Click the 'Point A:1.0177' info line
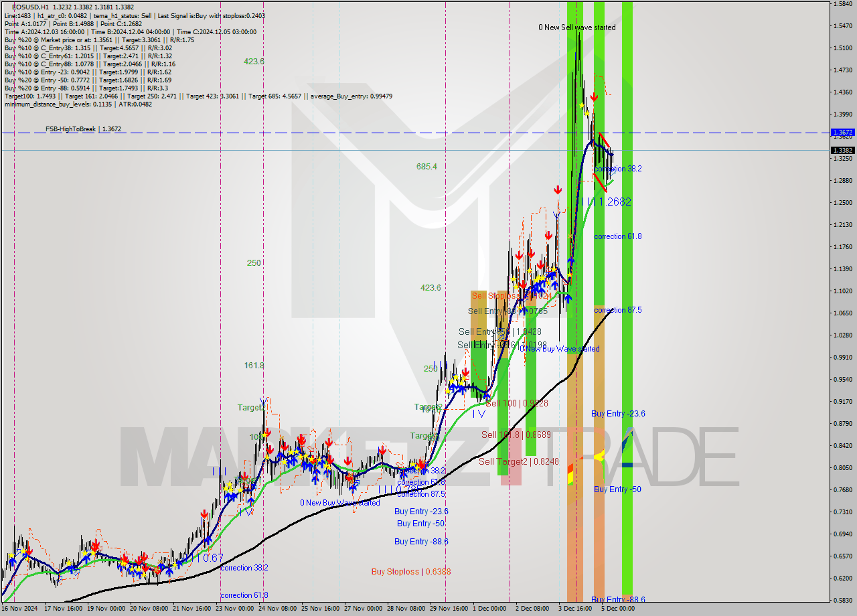857x616 pixels. point(72,23)
